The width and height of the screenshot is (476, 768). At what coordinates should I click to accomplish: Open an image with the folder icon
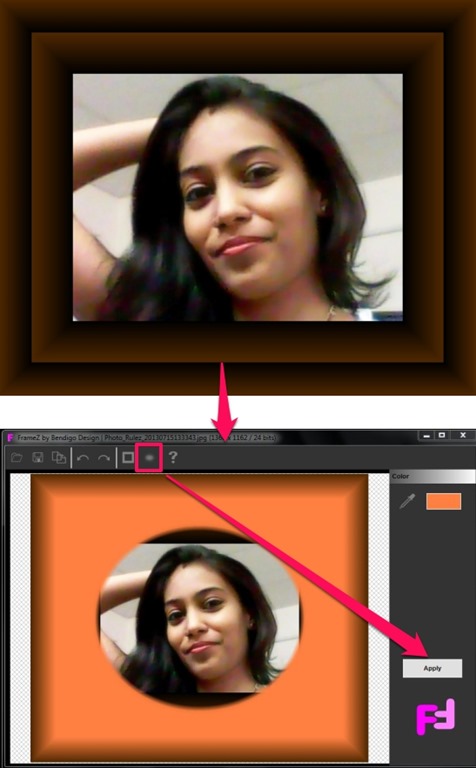(x=17, y=458)
